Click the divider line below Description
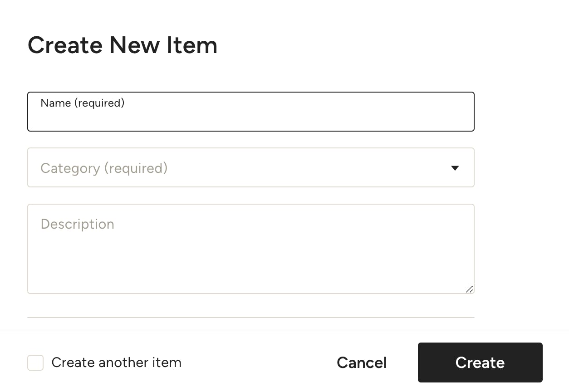 coord(251,318)
